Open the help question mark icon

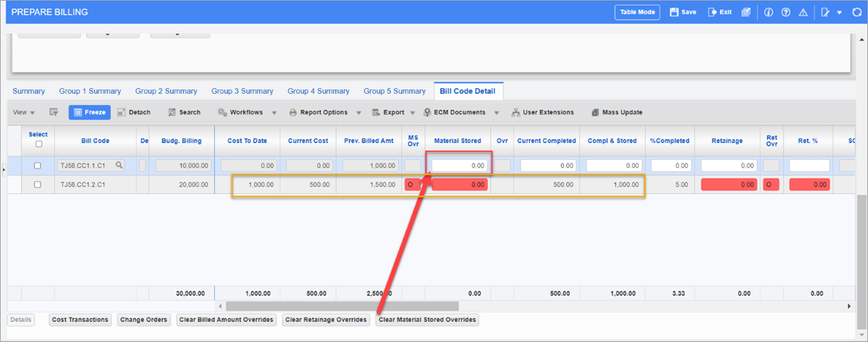pyautogui.click(x=785, y=12)
